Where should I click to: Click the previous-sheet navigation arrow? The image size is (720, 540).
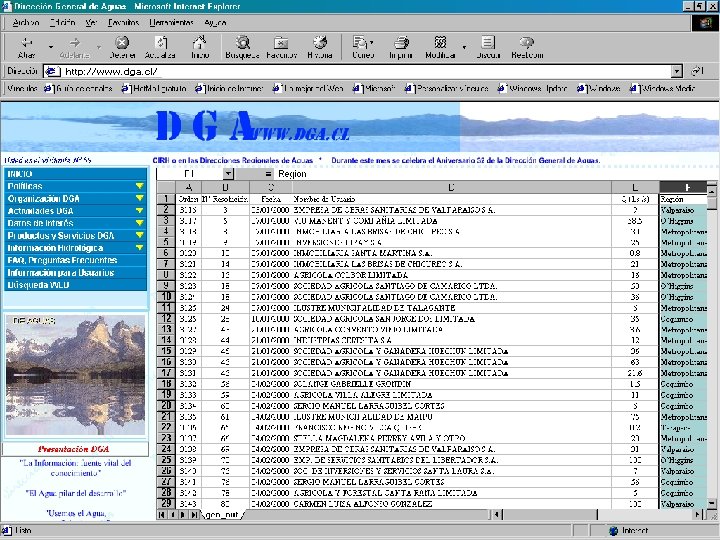click(x=173, y=515)
